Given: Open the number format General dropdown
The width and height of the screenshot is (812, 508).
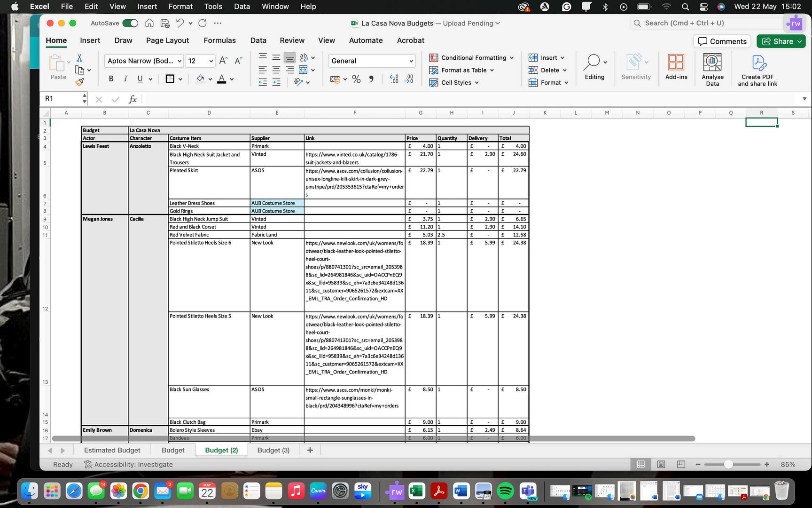Looking at the screenshot, I should coord(371,61).
